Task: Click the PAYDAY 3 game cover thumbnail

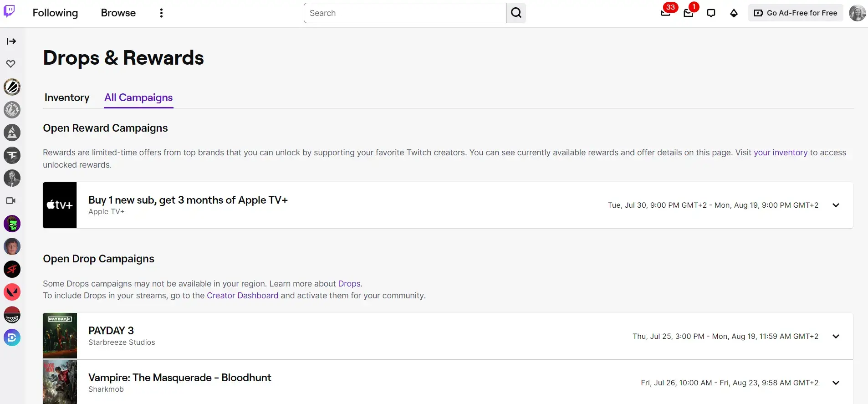Action: [x=60, y=336]
